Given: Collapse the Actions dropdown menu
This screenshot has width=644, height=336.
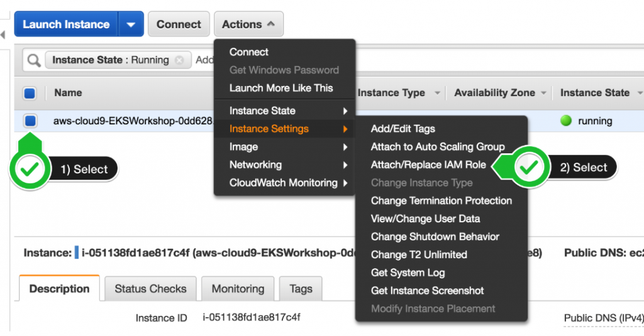Looking at the screenshot, I should click(x=248, y=24).
